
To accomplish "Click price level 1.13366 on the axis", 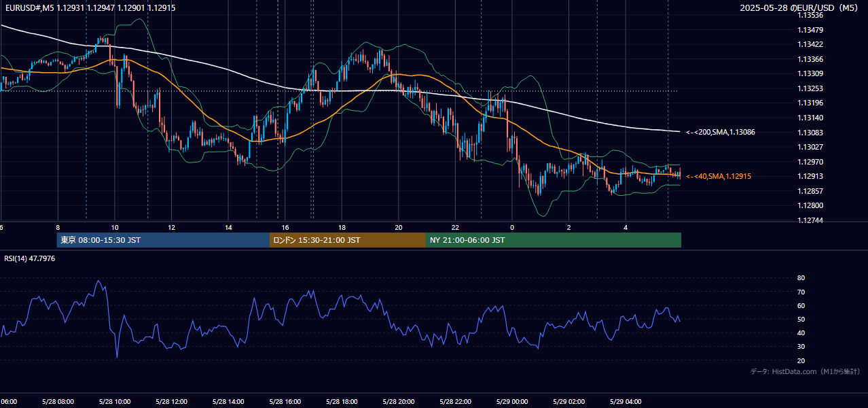I will [811, 59].
